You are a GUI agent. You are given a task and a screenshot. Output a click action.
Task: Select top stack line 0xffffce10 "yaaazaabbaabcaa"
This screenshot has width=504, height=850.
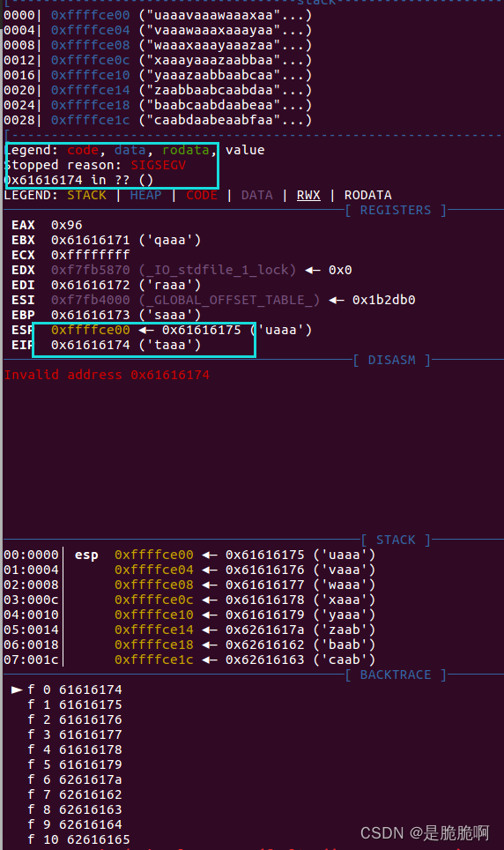pyautogui.click(x=158, y=75)
